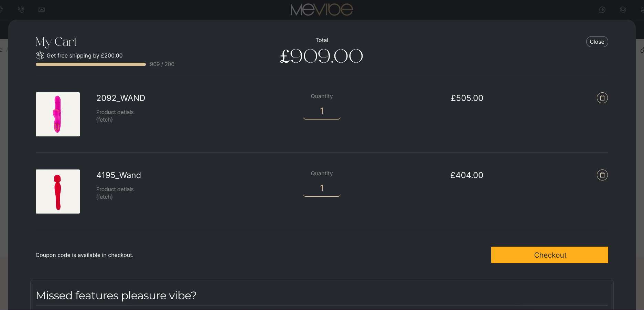
Task: Open the chat support icon
Action: 602,10
